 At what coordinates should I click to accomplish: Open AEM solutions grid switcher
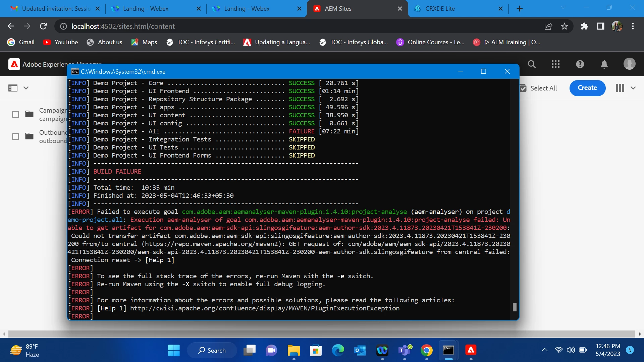click(556, 64)
